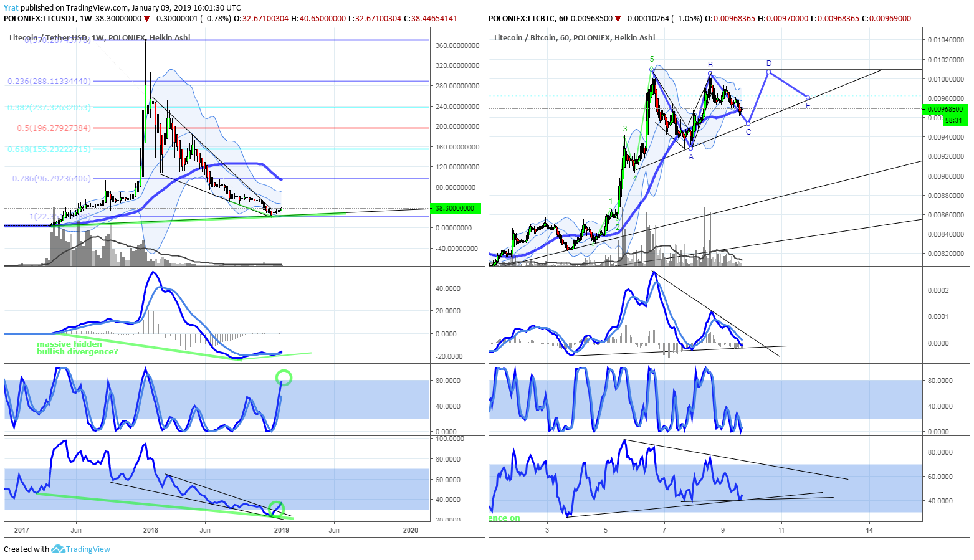The width and height of the screenshot is (974, 560).
Task: Open the 'Created with TradingView' link
Action: pos(57,549)
